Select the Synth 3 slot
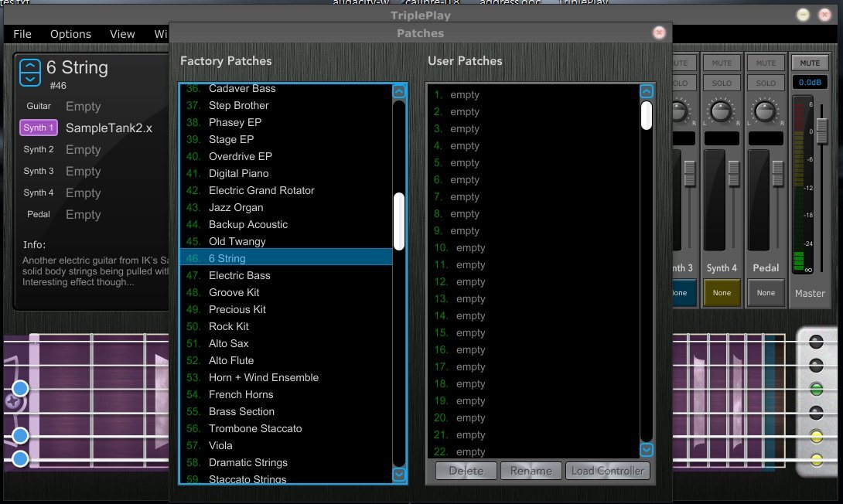This screenshot has width=843, height=504. coord(39,171)
